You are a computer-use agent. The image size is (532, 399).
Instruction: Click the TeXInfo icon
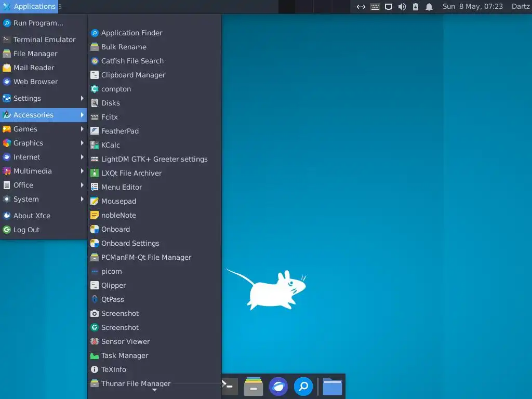pos(95,369)
